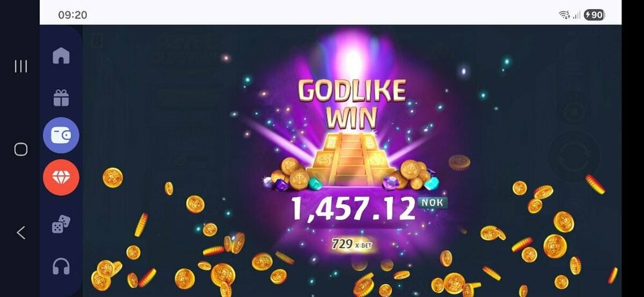Tap the cellular signal bars icon

click(x=576, y=15)
